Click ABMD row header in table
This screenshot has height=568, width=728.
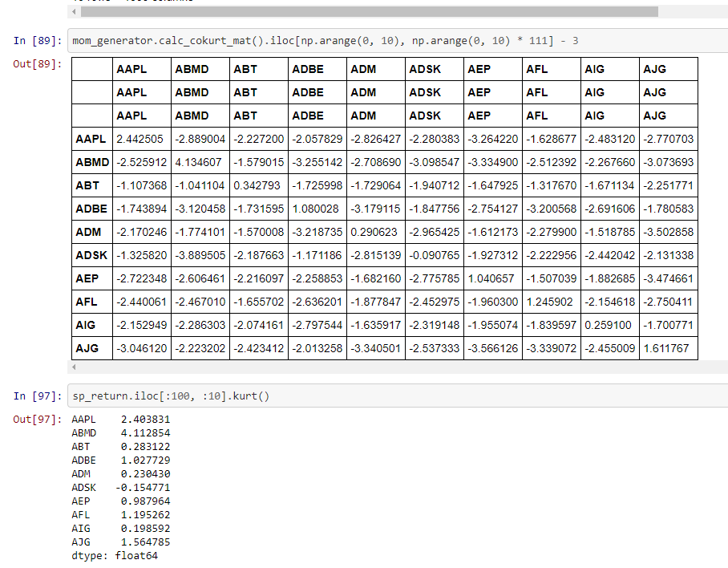[x=92, y=162]
